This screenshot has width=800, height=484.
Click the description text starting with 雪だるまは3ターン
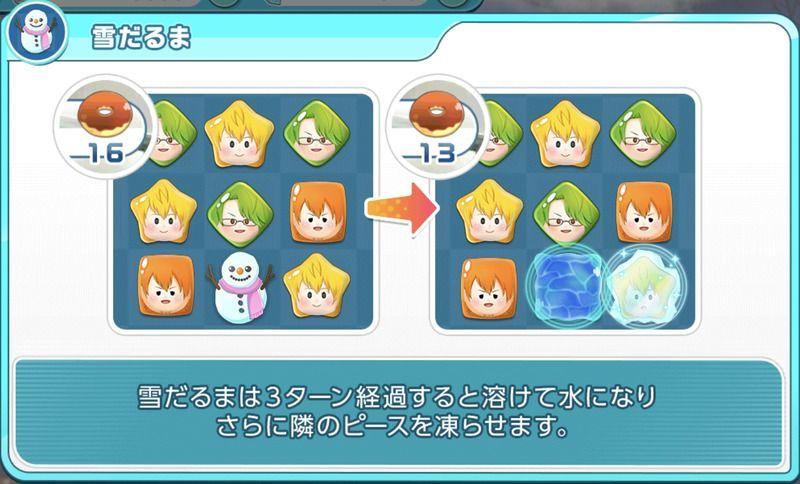(x=396, y=412)
